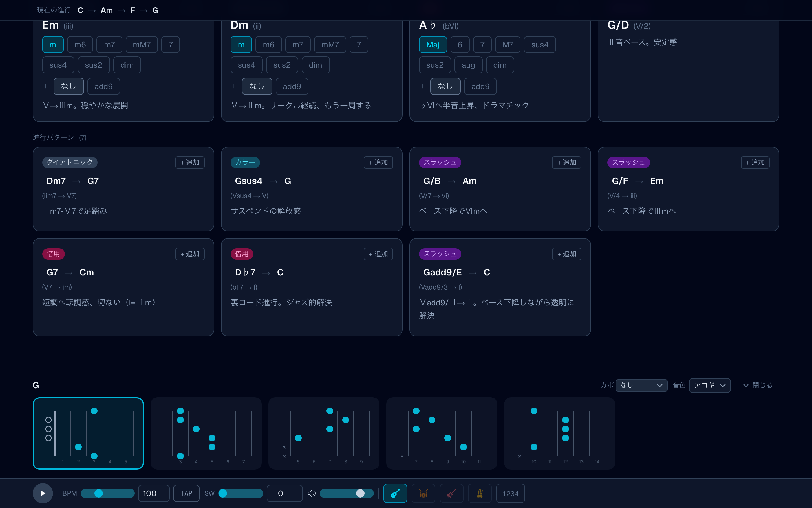
Task: Click the 借用 tag on G7 → Cm
Action: [53, 254]
